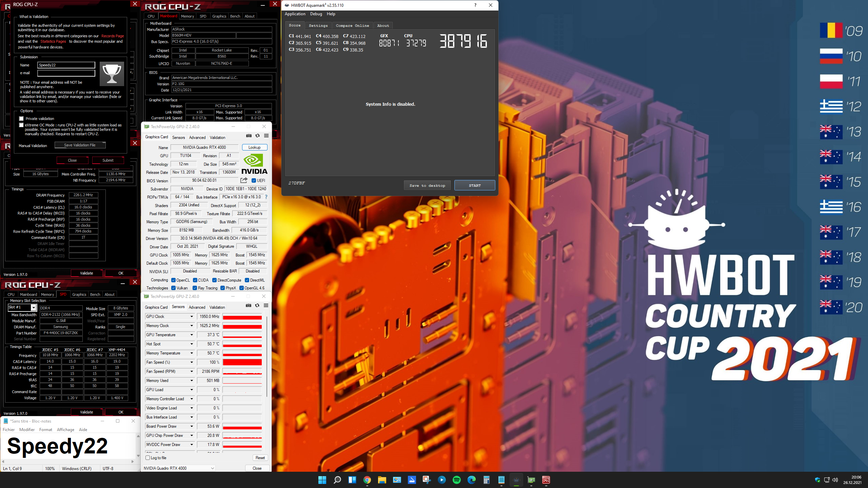Click the e-mail input field
Viewport: 868px width, 488px height.
(66, 73)
